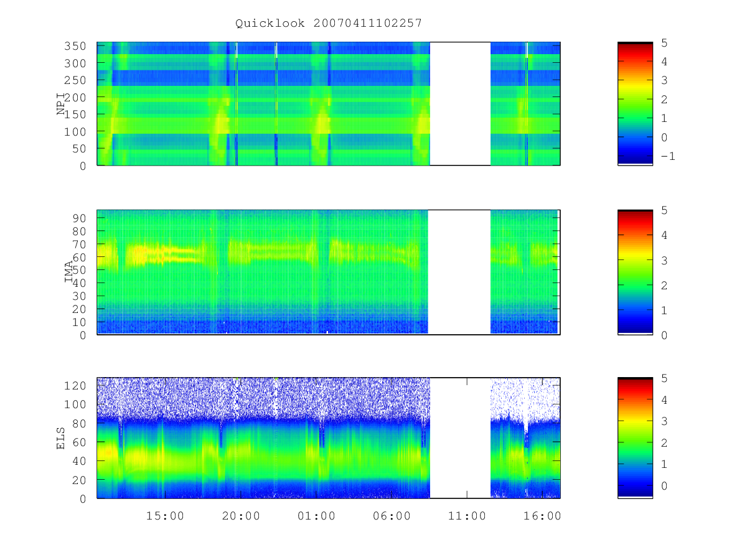The image size is (747, 560).
Task: Click the 100 tick on NPI axis
Action: 76,132
